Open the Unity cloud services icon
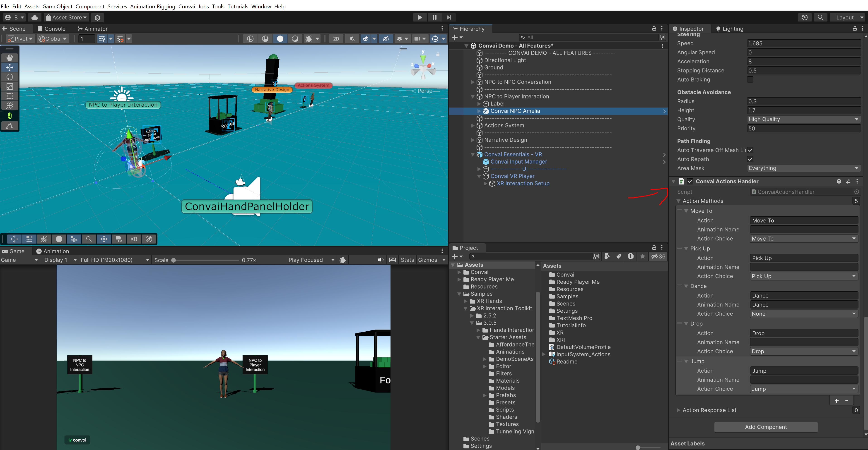This screenshot has width=868, height=450. click(35, 17)
